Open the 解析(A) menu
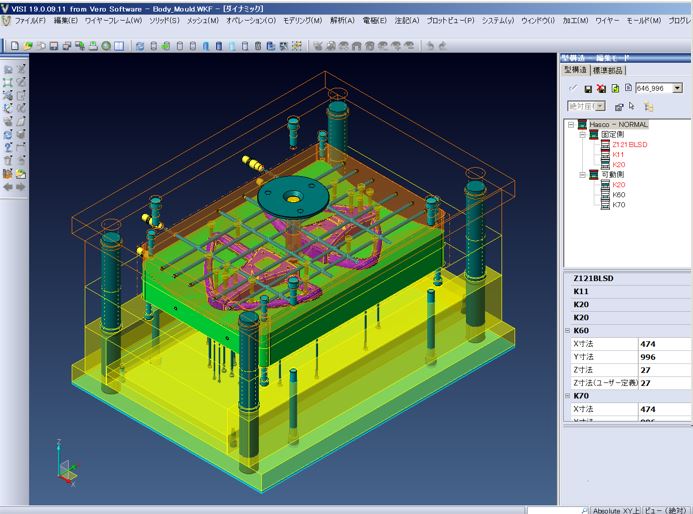The height and width of the screenshot is (514, 693). coord(342,20)
